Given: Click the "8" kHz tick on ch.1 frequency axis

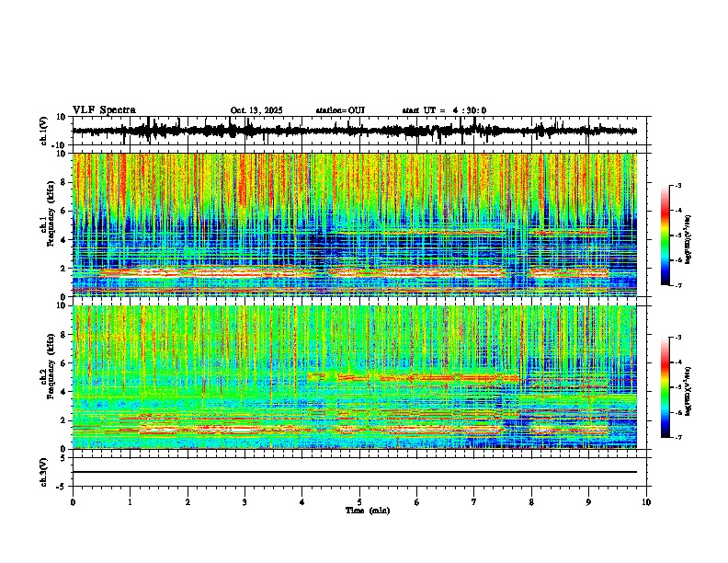Looking at the screenshot, I should click(64, 182).
